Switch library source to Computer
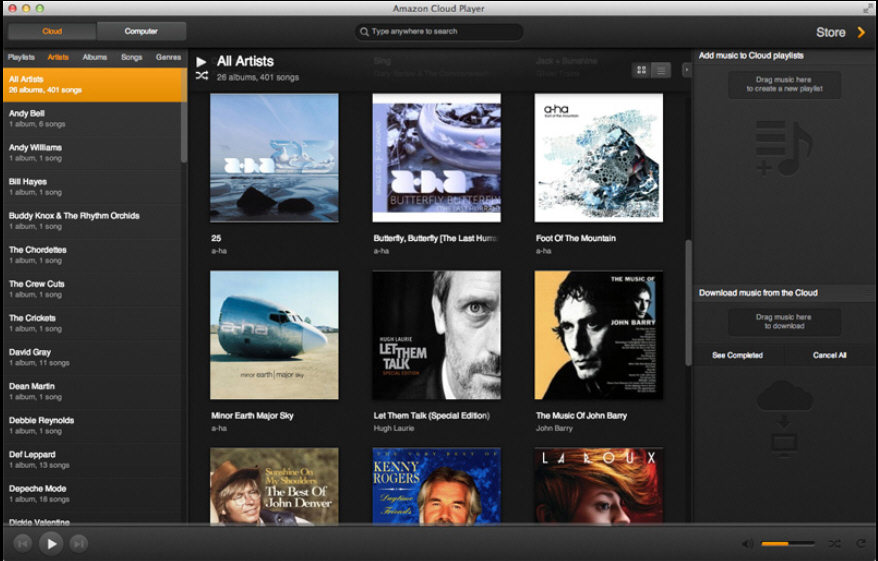Viewport: 878px width, 561px height. tap(141, 31)
